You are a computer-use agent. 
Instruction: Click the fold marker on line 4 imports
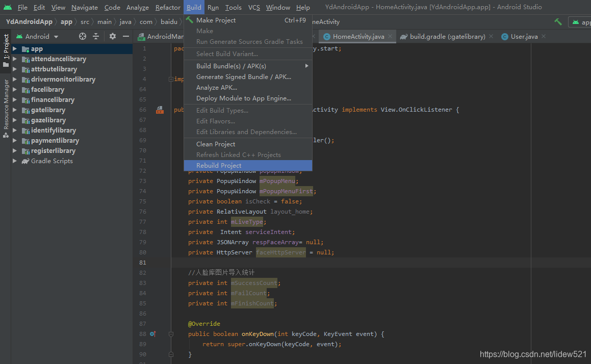click(x=171, y=79)
